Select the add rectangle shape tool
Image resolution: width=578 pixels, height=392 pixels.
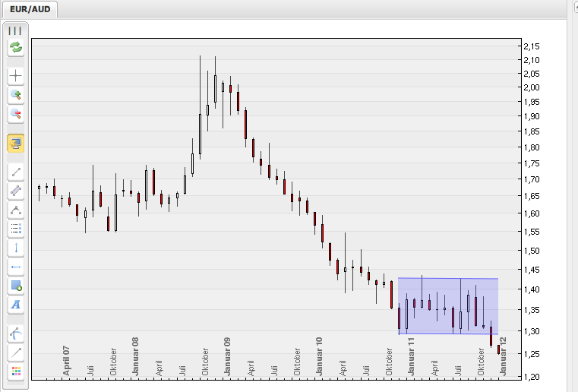click(x=15, y=286)
